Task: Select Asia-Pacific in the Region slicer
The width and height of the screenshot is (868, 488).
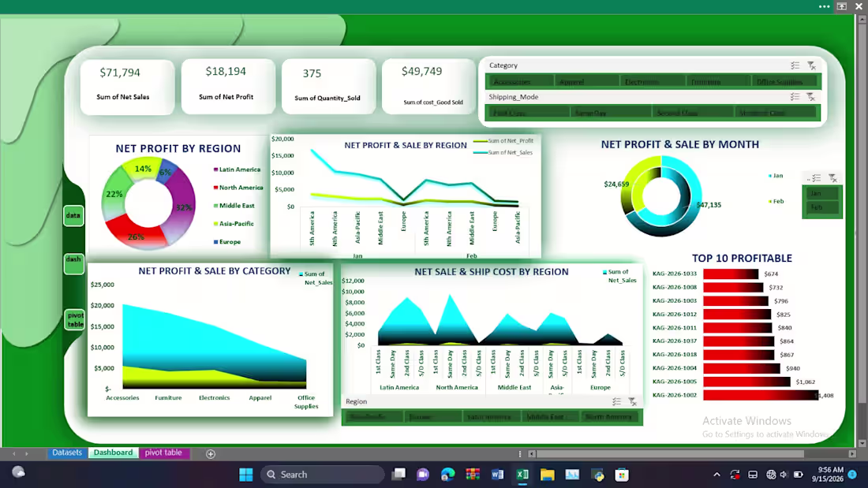Action: (374, 417)
